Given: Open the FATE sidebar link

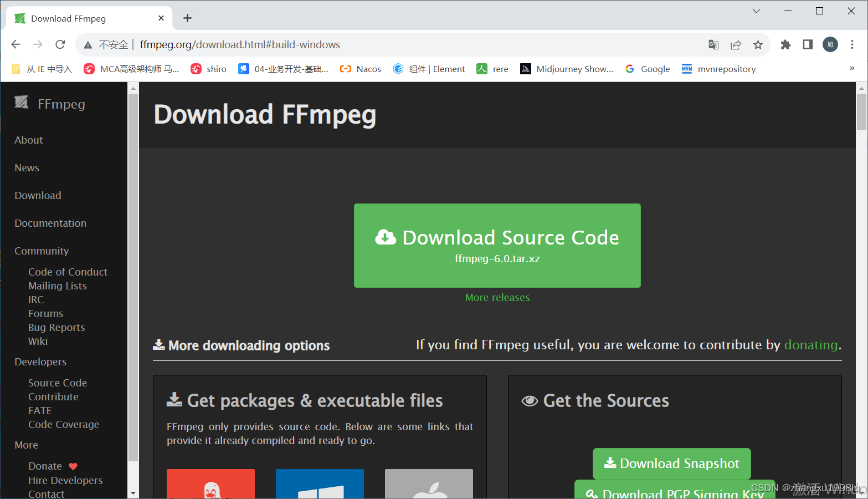Looking at the screenshot, I should click(x=40, y=411).
